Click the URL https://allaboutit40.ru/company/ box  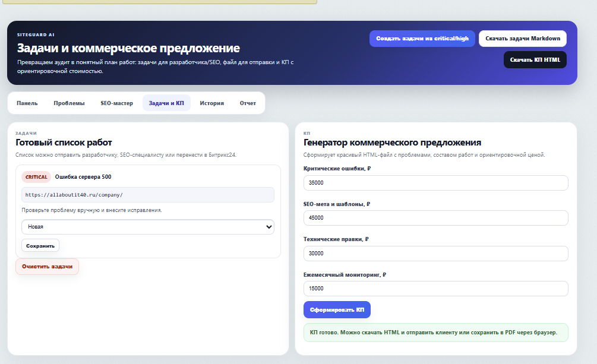click(x=148, y=195)
